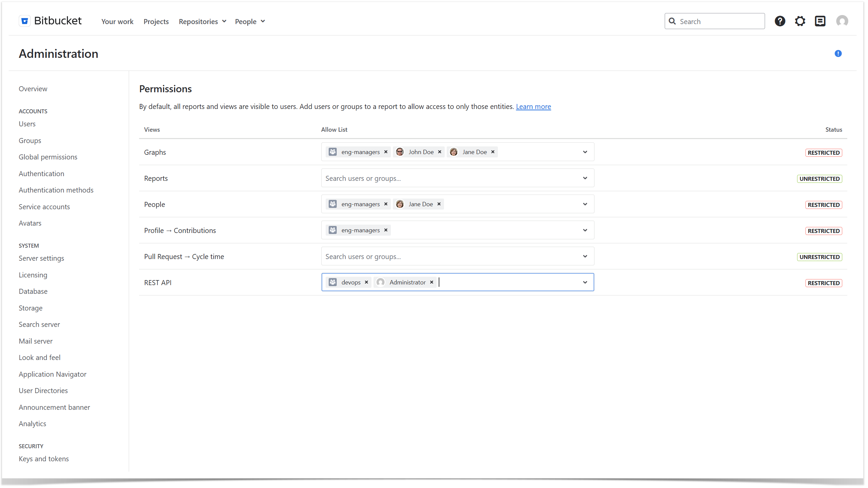Remove Jane Doe from People allow list
Screen dimensions: 868x488
[439, 204]
